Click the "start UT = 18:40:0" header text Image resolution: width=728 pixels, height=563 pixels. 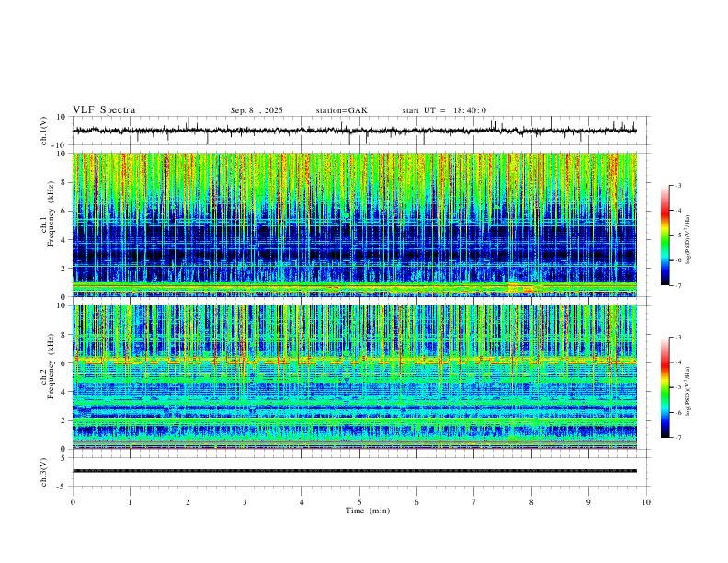point(444,110)
